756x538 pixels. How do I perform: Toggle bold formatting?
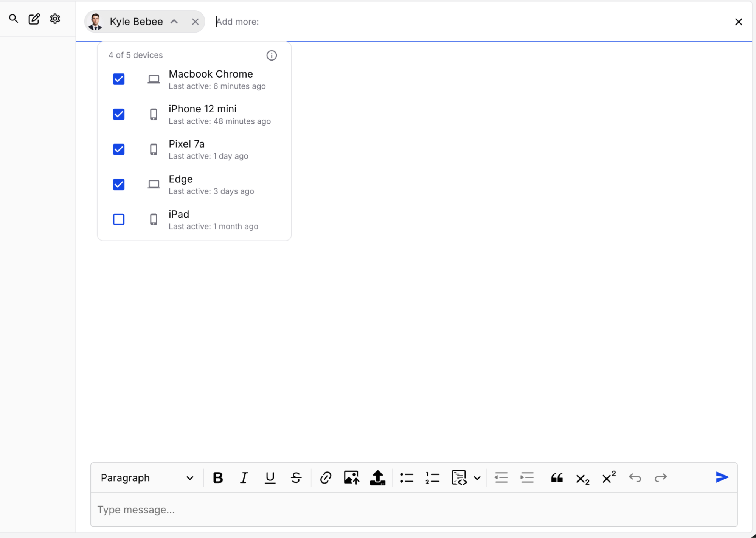[218, 478]
